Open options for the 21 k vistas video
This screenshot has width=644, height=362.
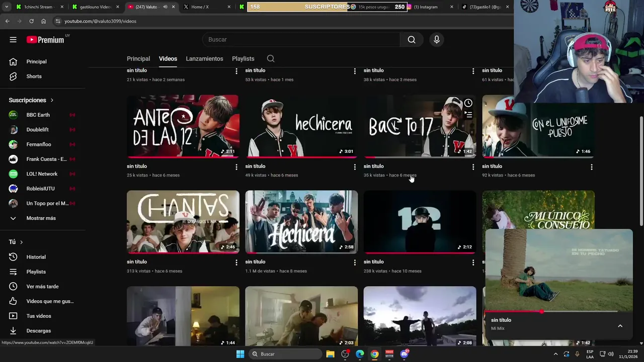(236, 71)
